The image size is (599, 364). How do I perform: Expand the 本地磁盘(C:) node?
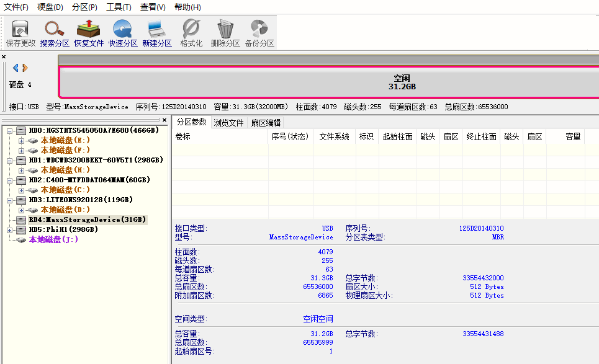click(21, 190)
